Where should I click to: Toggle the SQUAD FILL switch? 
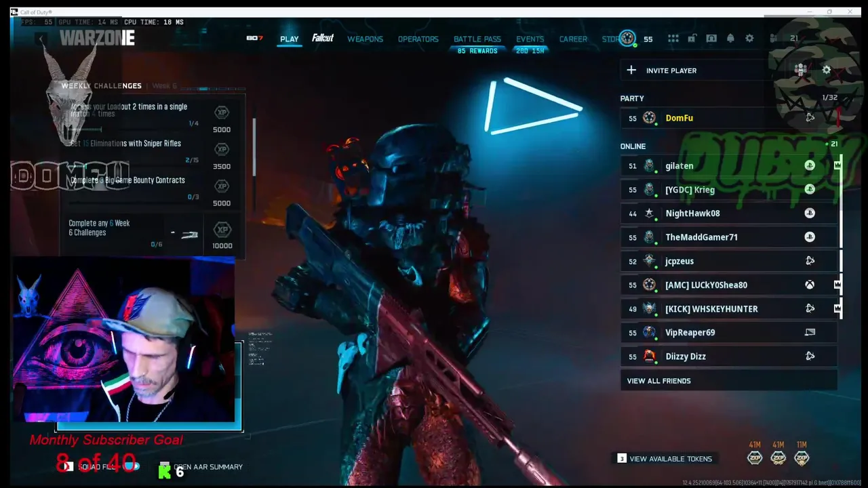click(132, 466)
